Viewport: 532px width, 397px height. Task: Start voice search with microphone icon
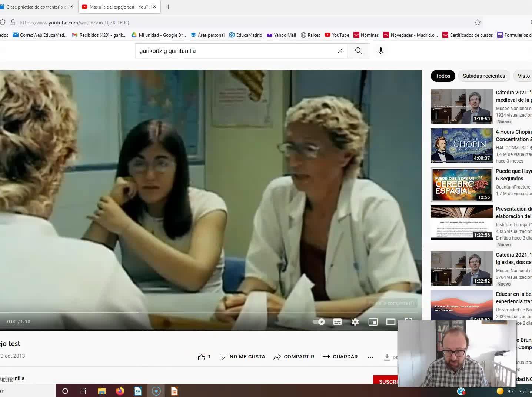click(x=380, y=51)
